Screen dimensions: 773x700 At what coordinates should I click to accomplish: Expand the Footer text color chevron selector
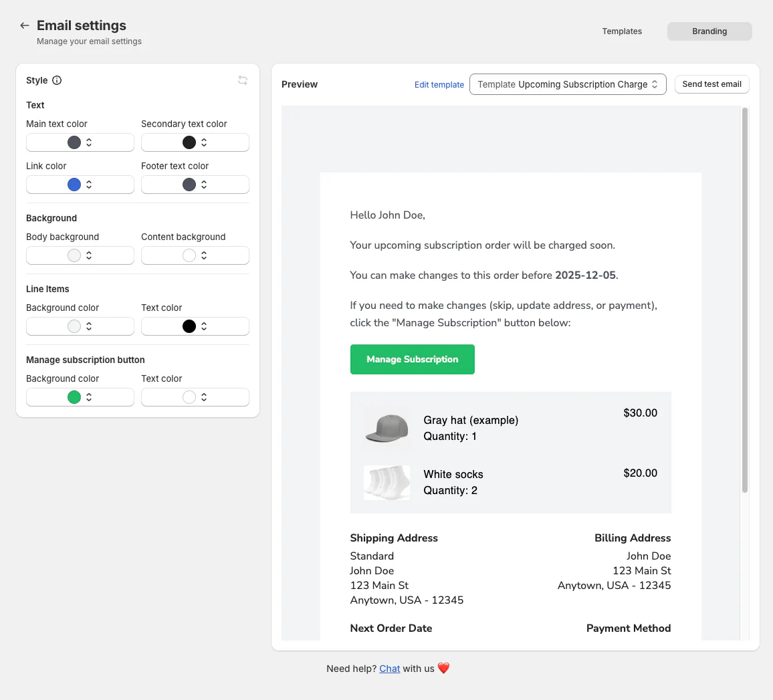tap(203, 185)
